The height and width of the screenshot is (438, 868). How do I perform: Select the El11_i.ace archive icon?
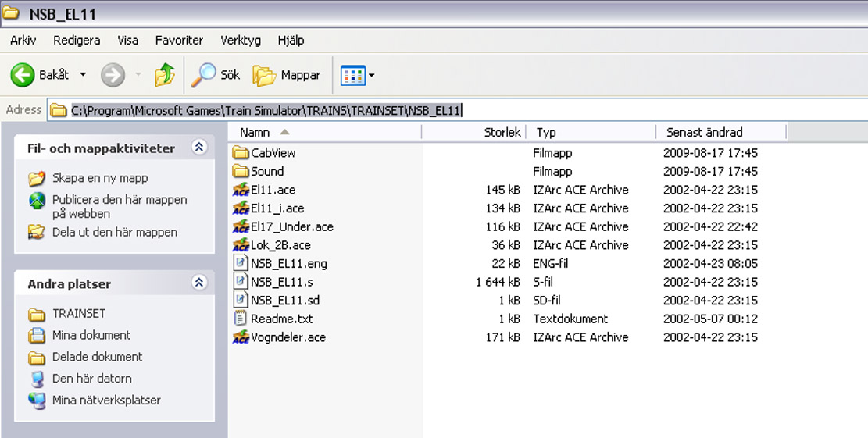[241, 208]
